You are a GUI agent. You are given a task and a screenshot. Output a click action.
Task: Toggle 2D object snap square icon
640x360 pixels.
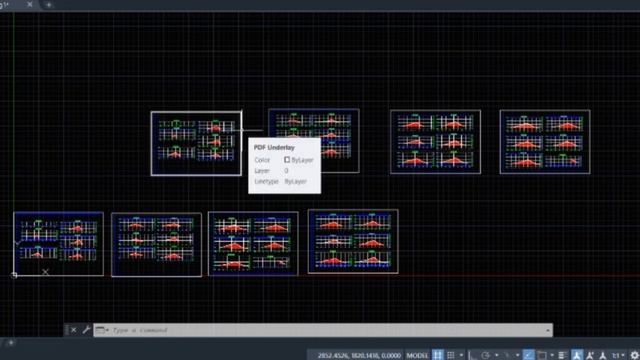tap(542, 355)
